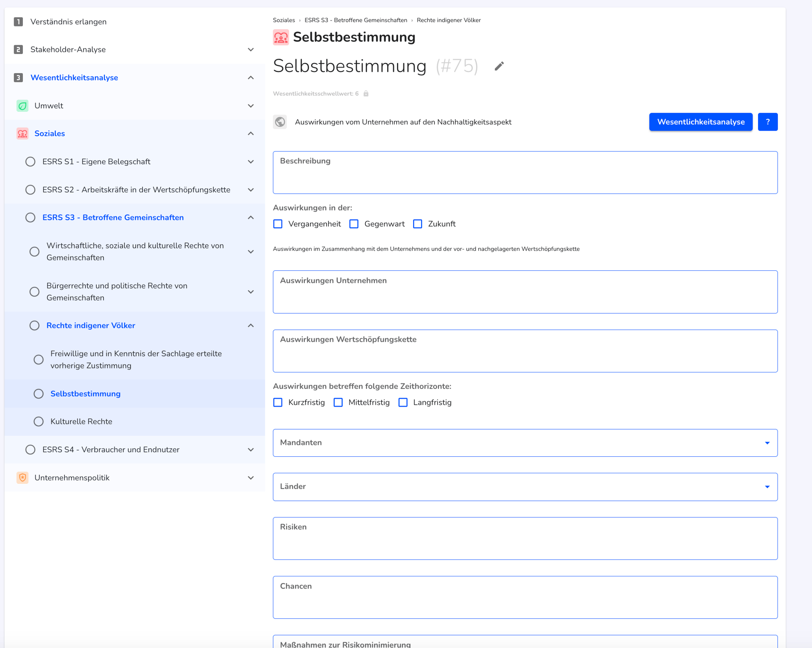Image resolution: width=812 pixels, height=648 pixels.
Task: Click the step 1 number badge
Action: point(18,22)
